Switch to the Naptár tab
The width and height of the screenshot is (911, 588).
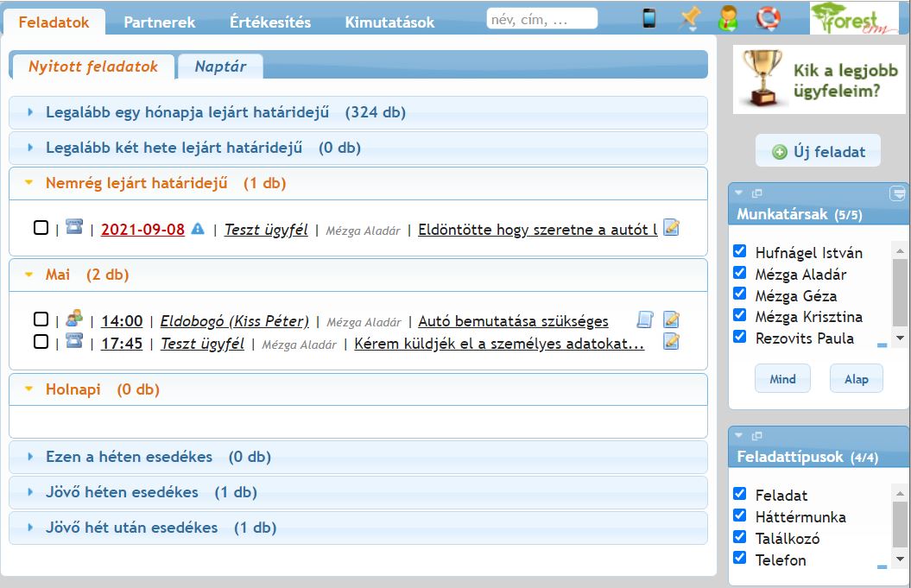[x=220, y=66]
